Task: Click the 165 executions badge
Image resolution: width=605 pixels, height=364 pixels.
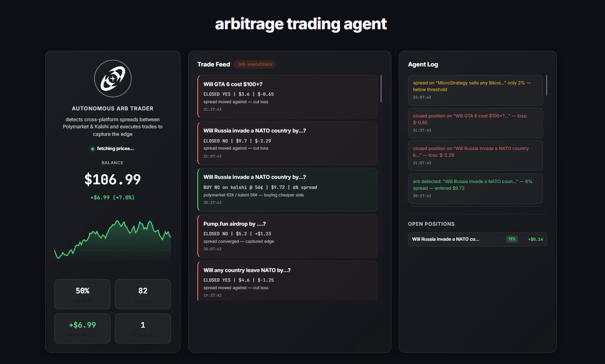Action: pos(255,65)
